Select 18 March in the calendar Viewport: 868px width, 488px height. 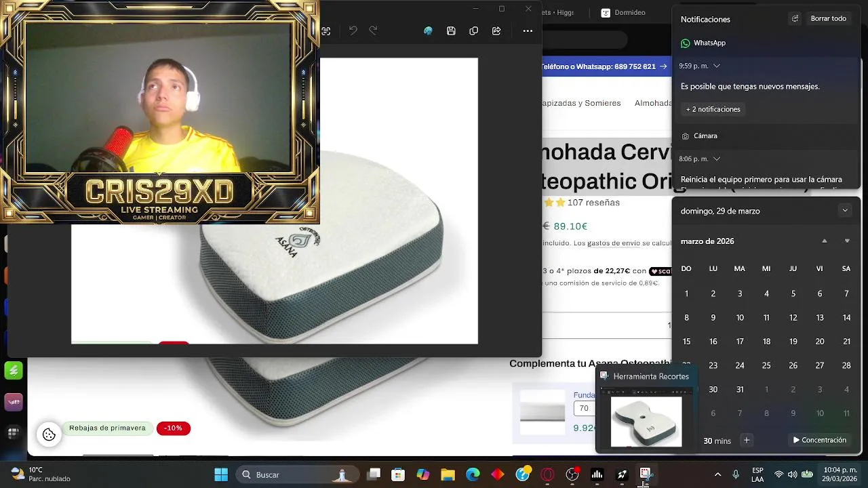pyautogui.click(x=766, y=342)
